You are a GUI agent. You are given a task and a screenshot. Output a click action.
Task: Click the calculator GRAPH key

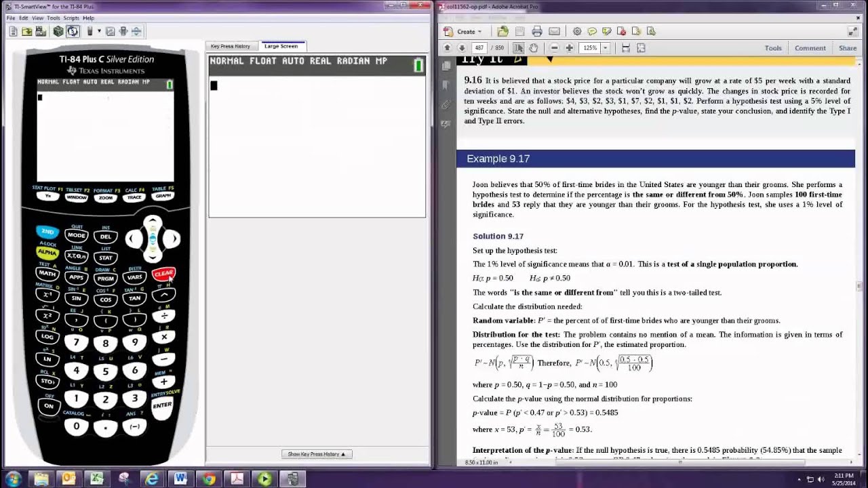[x=163, y=196]
